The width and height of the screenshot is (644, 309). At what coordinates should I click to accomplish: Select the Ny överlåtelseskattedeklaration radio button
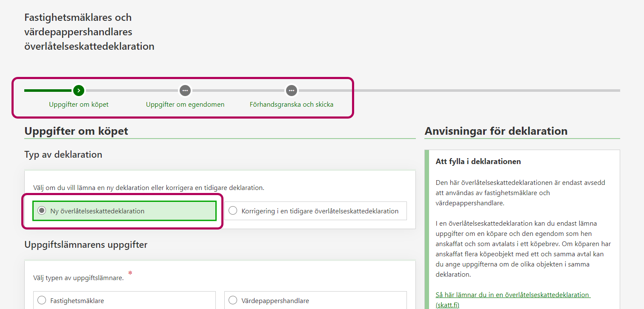[x=42, y=211]
